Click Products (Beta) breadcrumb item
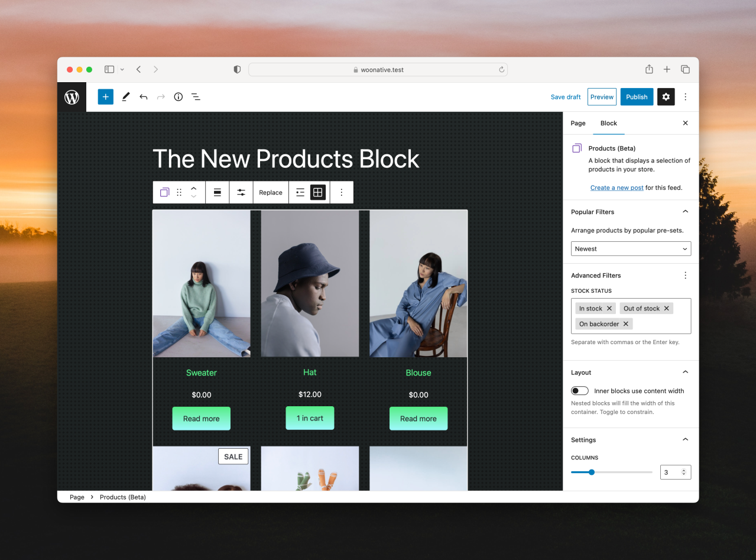756x560 pixels. tap(123, 497)
